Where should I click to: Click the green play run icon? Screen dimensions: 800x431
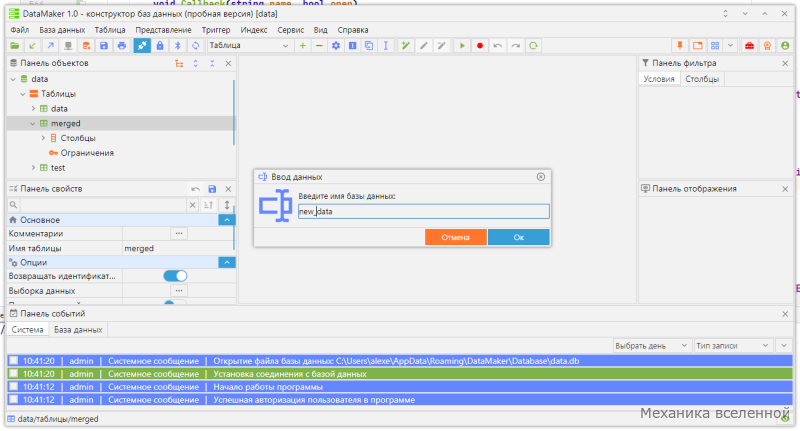tap(462, 46)
